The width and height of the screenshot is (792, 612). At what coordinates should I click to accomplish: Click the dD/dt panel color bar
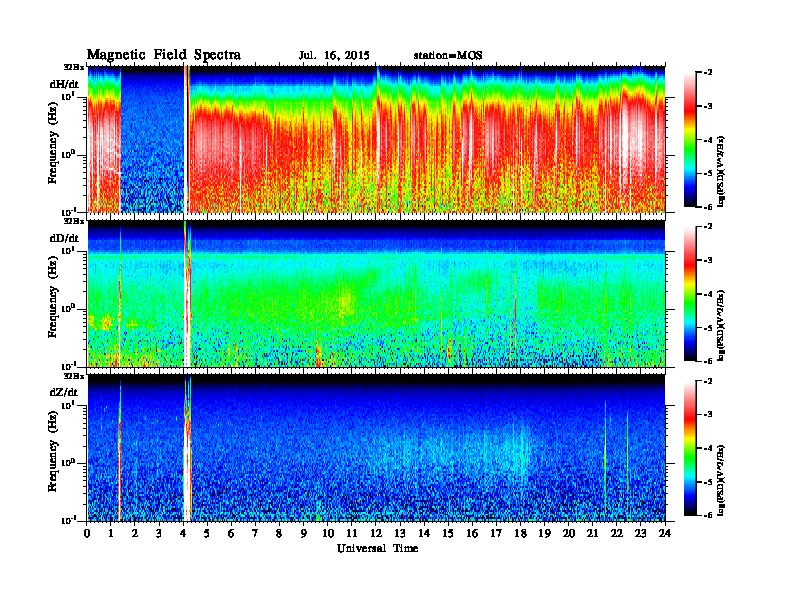[x=690, y=293]
